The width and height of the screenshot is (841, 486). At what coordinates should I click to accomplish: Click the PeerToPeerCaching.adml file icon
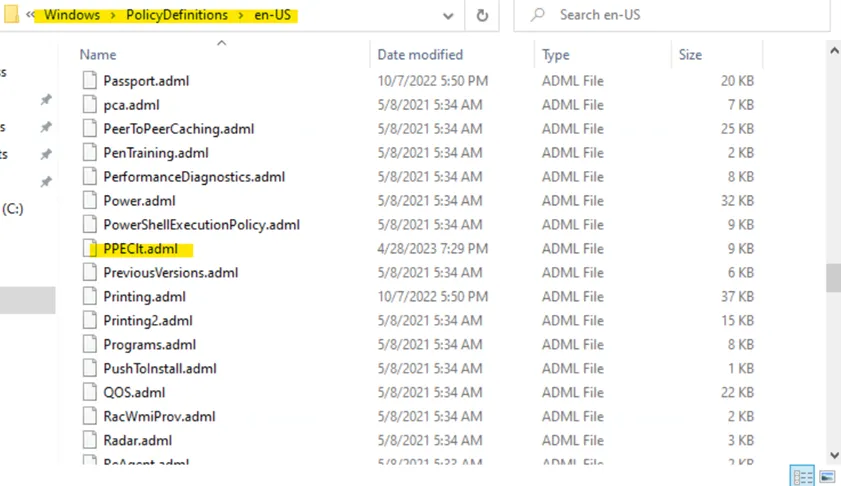pyautogui.click(x=90, y=129)
